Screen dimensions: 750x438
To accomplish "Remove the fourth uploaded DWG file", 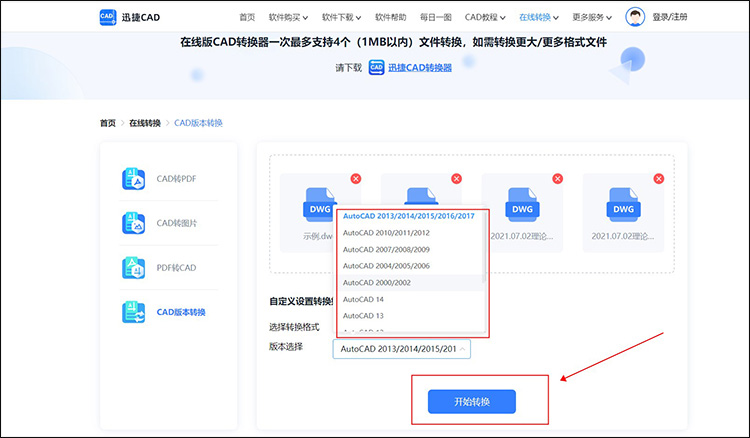I will click(659, 178).
